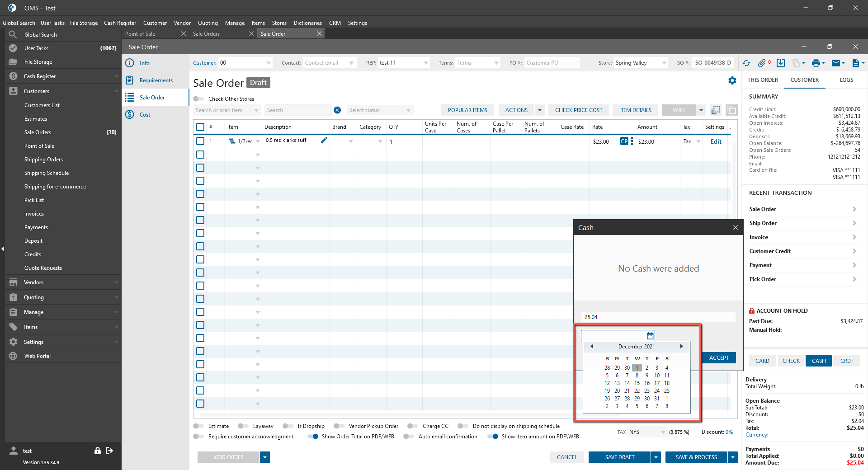Image resolution: width=868 pixels, height=470 pixels.
Task: Click the ACCEPT button in the Cash dialog
Action: (x=719, y=358)
